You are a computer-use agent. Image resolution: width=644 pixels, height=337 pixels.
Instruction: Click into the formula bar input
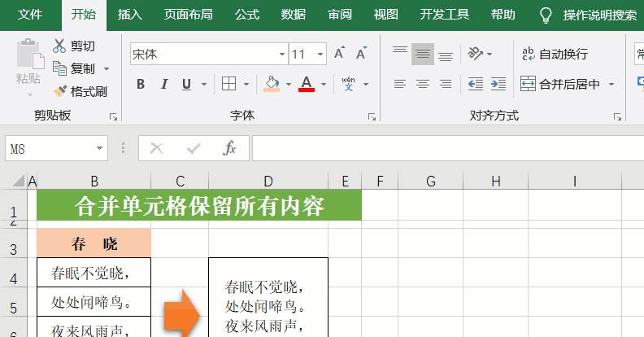coord(448,148)
